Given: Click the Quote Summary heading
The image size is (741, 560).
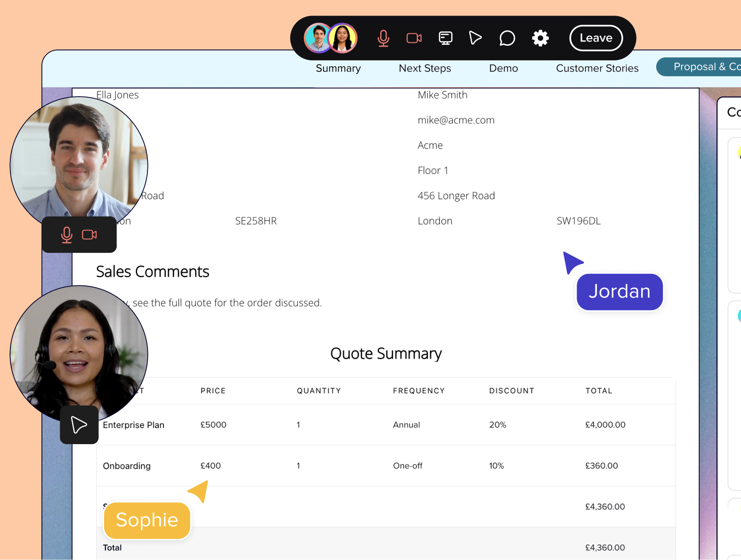Looking at the screenshot, I should (386, 354).
